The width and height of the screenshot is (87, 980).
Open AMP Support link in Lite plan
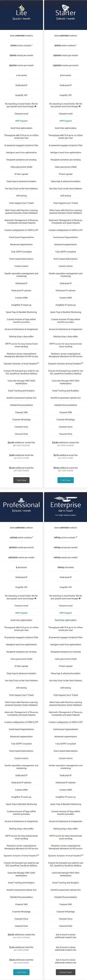21,121
